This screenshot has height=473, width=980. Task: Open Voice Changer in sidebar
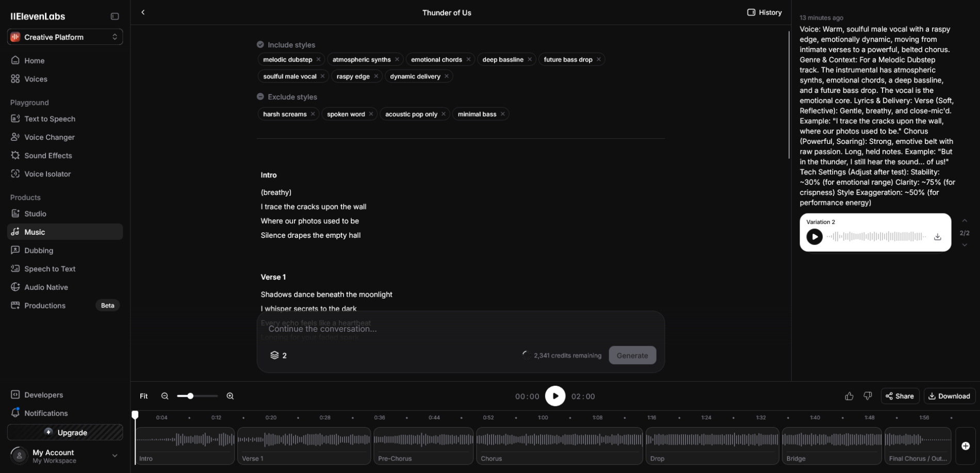[x=50, y=137]
